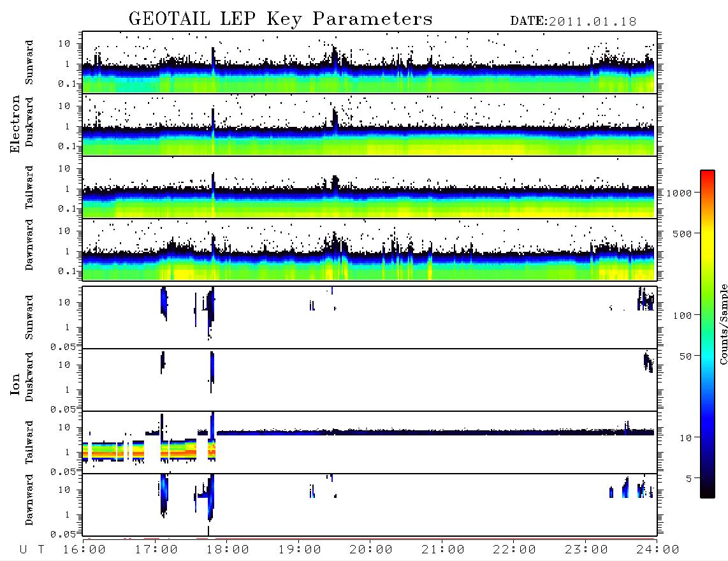This screenshot has width=728, height=561.
Task: Click the 1000 color bar tick label
Action: tap(680, 193)
